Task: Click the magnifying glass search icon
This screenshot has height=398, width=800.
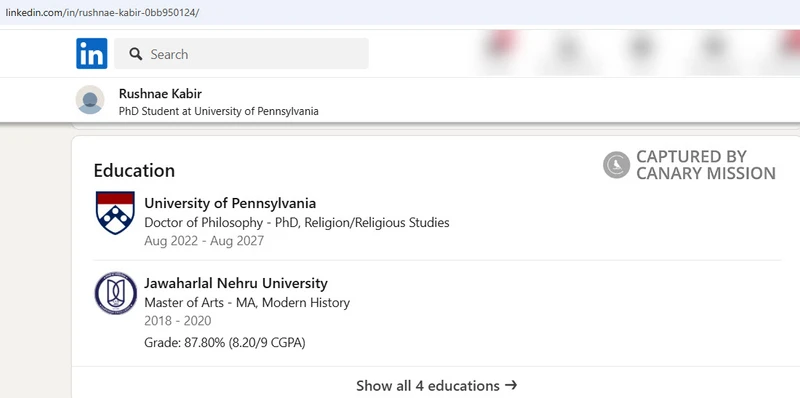Action: pyautogui.click(x=136, y=54)
